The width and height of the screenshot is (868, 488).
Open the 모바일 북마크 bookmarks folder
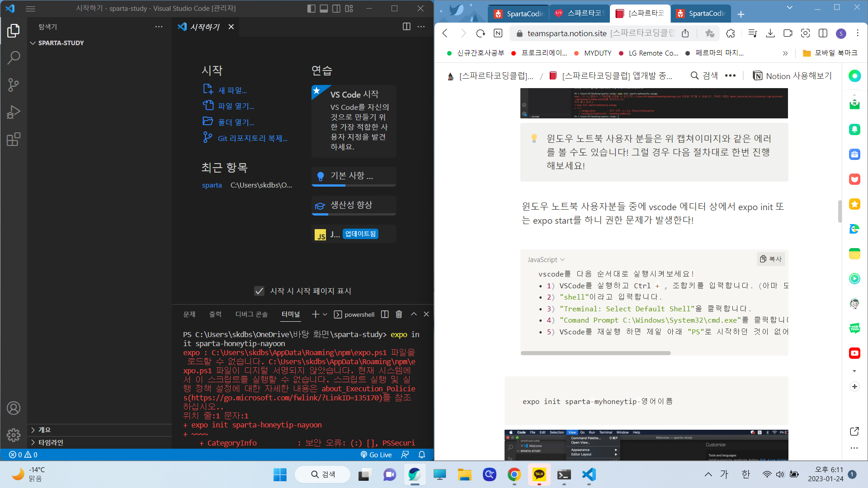click(830, 53)
